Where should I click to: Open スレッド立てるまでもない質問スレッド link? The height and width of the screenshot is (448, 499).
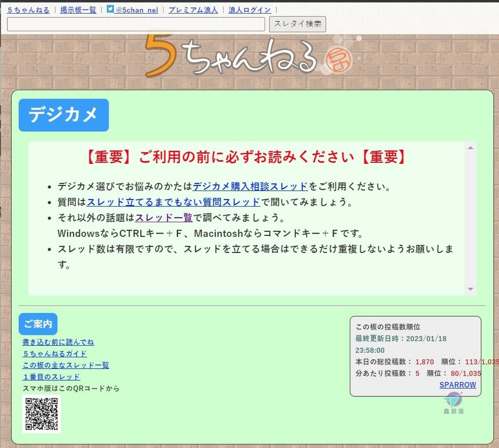click(x=173, y=202)
